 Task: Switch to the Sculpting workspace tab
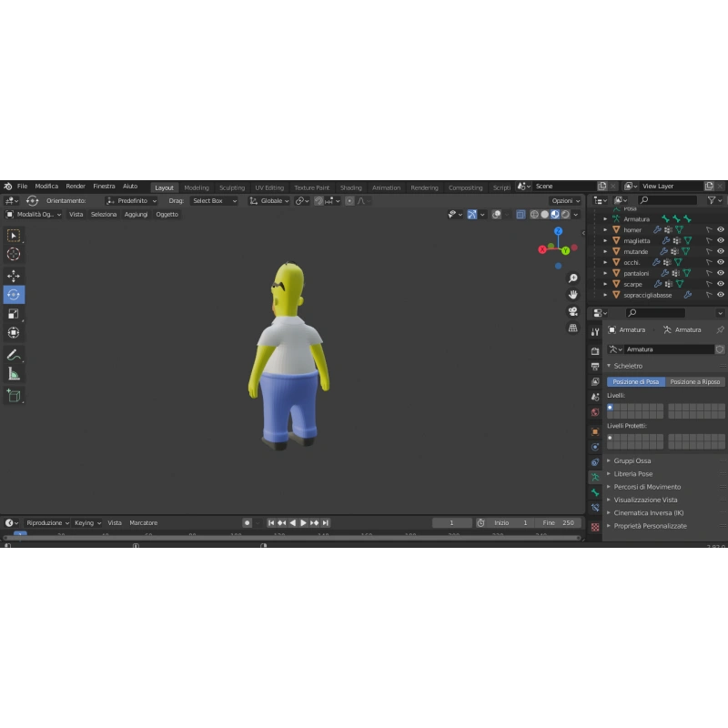point(232,188)
